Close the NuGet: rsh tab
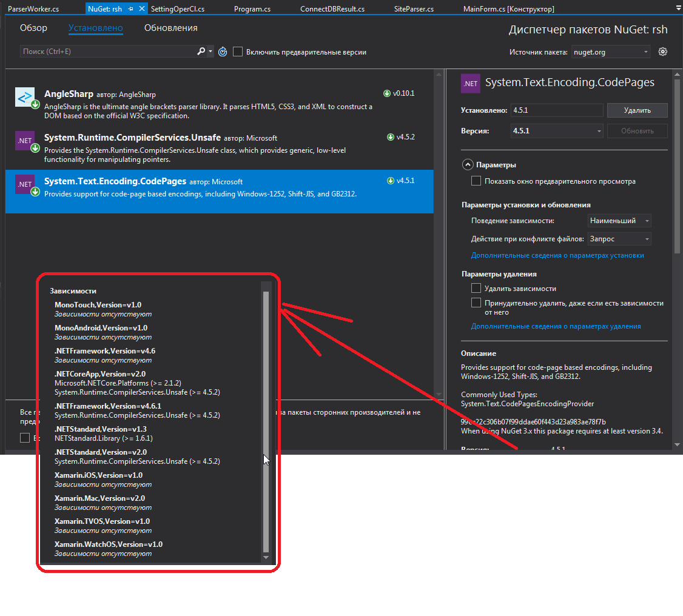 click(x=141, y=8)
